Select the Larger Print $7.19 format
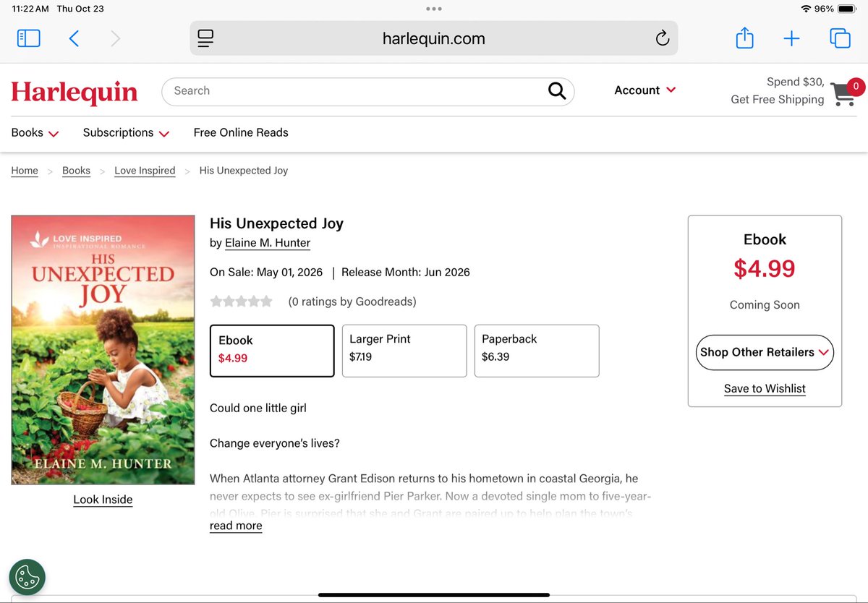This screenshot has width=868, height=603. coord(404,351)
